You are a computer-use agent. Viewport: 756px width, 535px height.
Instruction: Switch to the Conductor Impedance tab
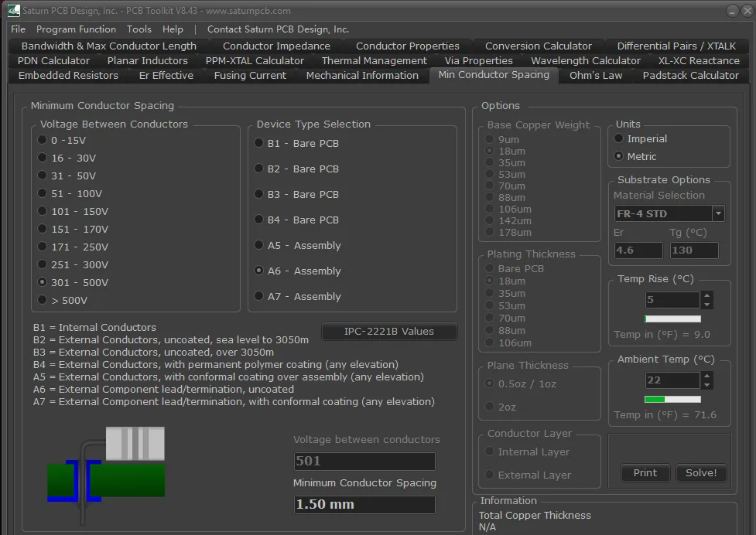click(276, 46)
